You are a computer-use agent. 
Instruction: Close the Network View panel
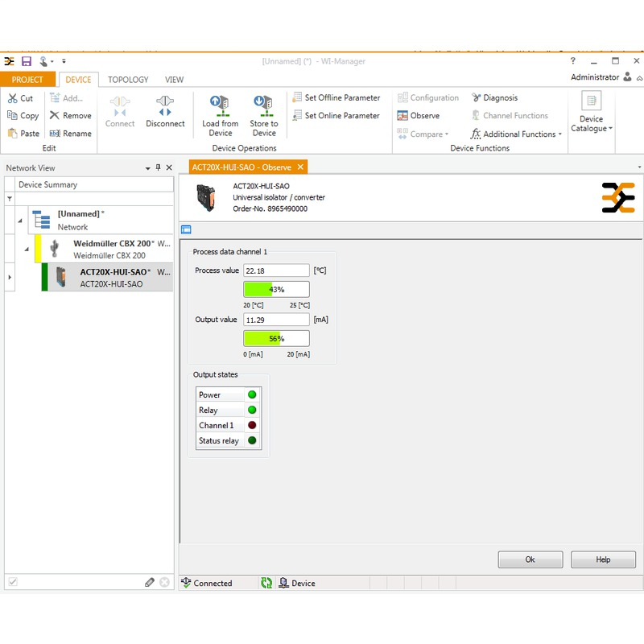point(169,167)
